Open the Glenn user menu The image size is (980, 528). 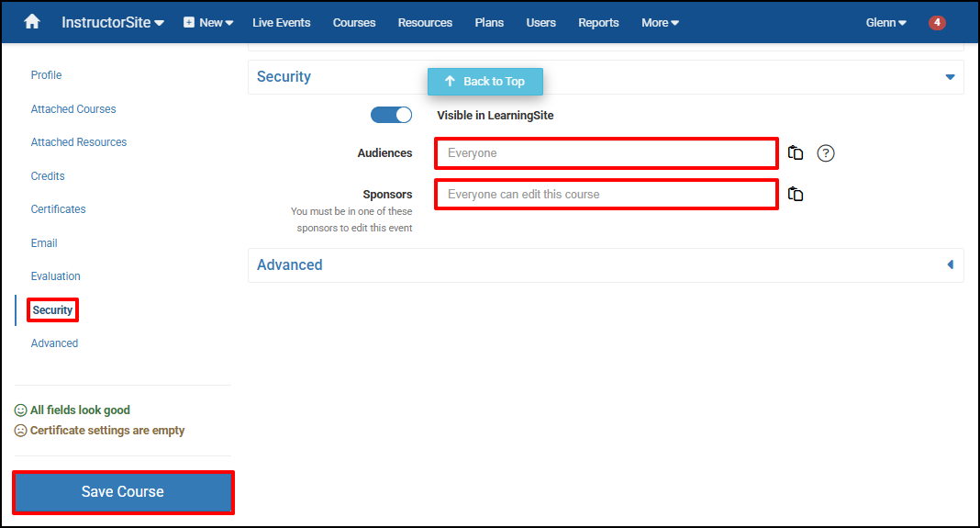[x=885, y=23]
